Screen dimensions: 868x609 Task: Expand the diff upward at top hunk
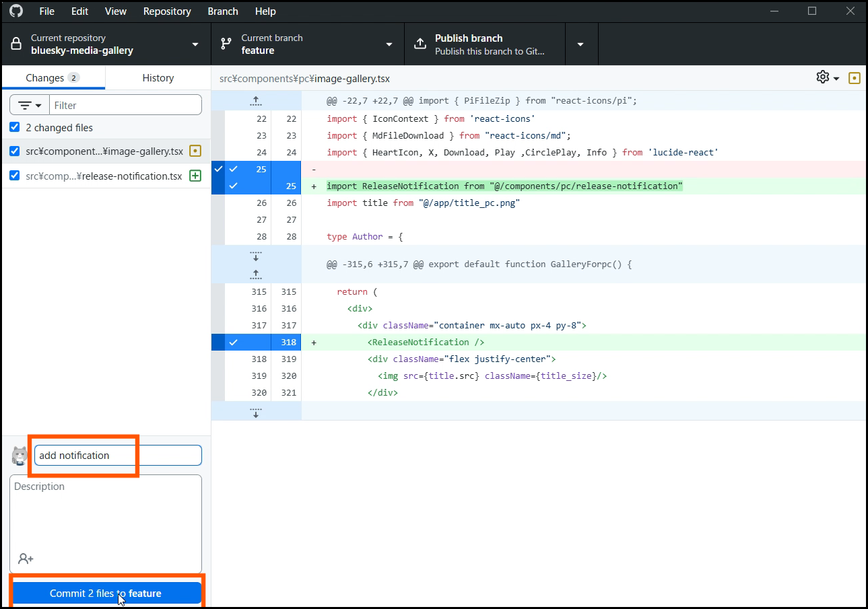[256, 101]
